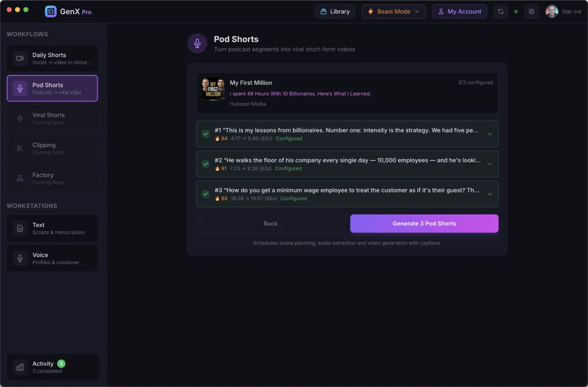Toggle the green checkmark on clip #2
The height and width of the screenshot is (387, 588).
[x=206, y=164]
